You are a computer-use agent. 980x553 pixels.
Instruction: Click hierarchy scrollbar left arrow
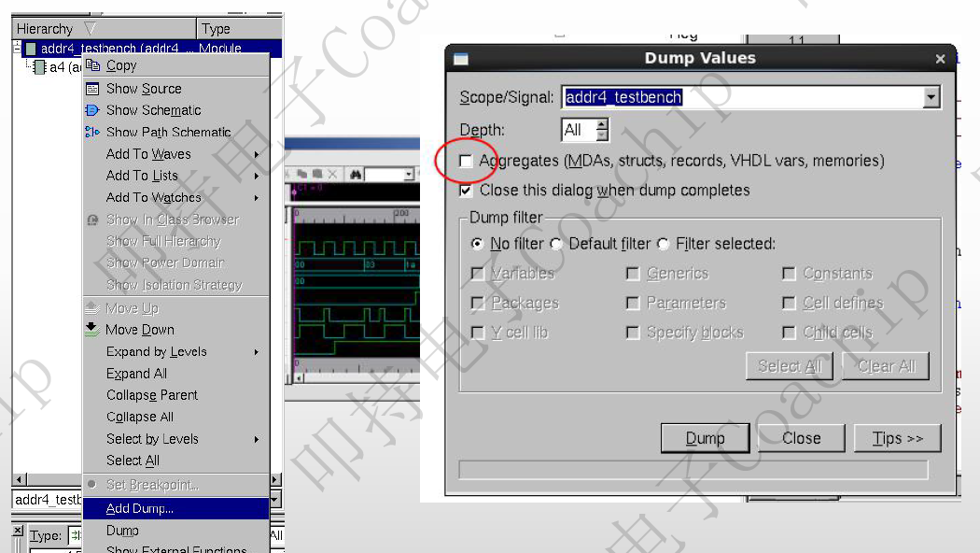(19, 479)
